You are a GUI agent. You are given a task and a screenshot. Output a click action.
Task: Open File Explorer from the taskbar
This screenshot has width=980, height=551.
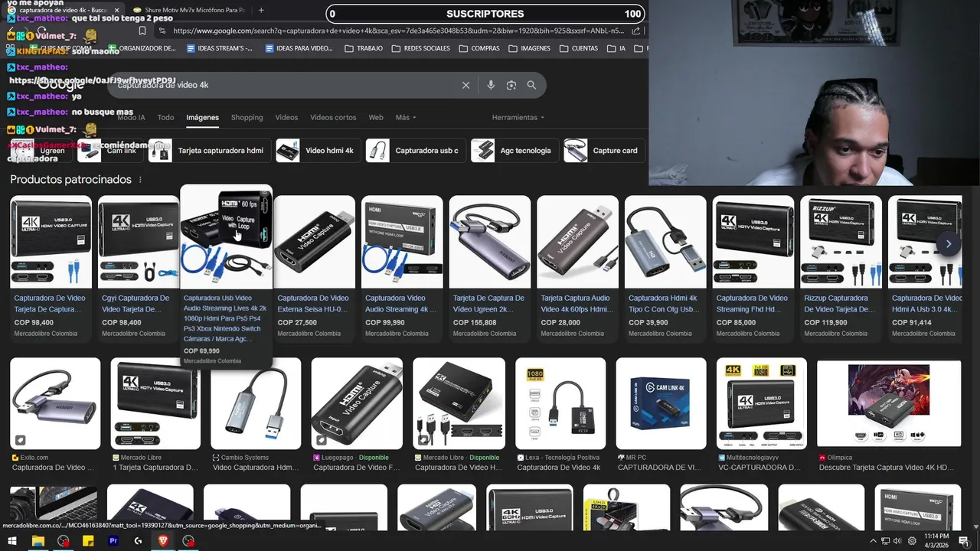tap(38, 541)
